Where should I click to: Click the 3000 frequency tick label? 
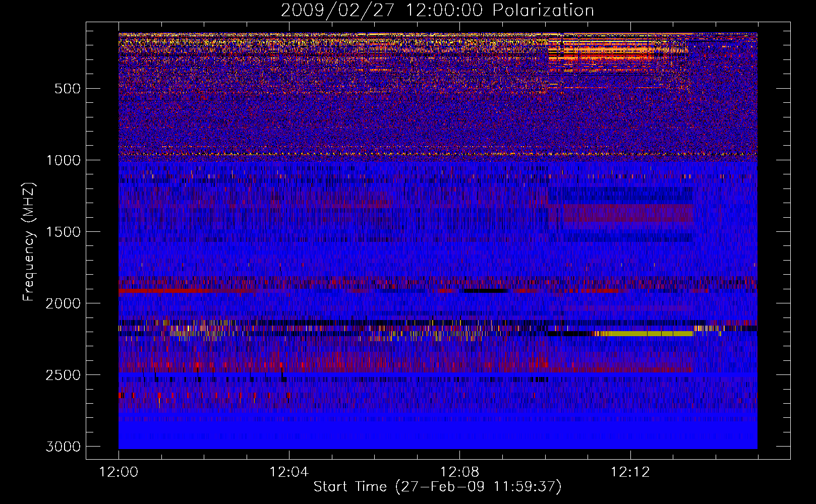[63, 447]
